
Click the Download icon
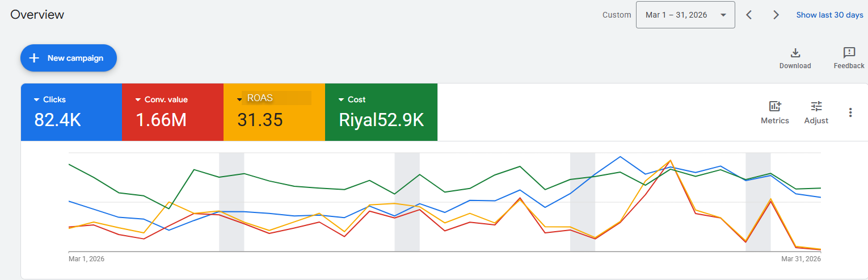[795, 53]
